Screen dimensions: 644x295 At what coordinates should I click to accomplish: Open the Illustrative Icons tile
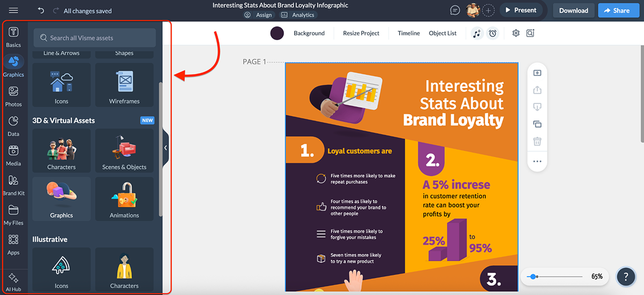62,269
